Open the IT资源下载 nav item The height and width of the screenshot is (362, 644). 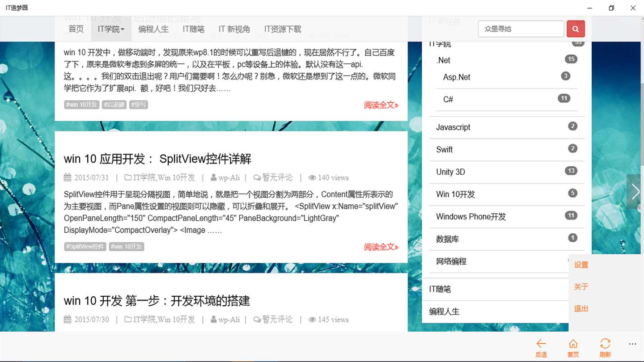pos(283,29)
